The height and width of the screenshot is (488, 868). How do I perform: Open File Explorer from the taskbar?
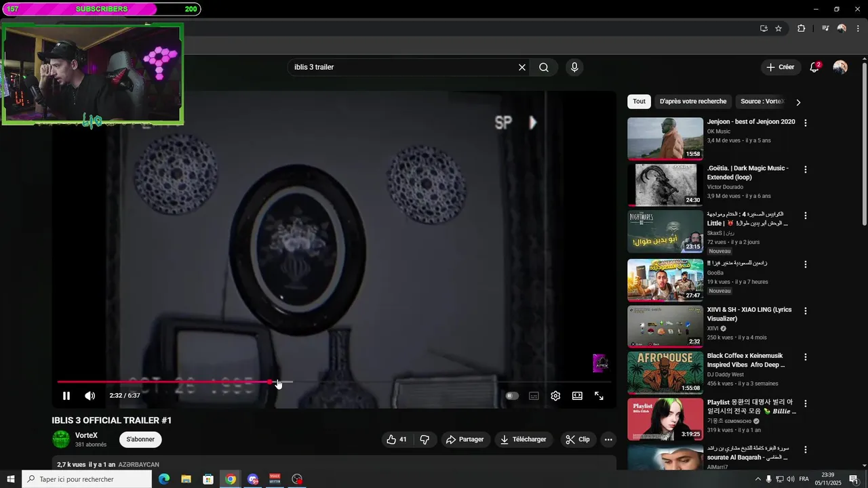click(186, 479)
